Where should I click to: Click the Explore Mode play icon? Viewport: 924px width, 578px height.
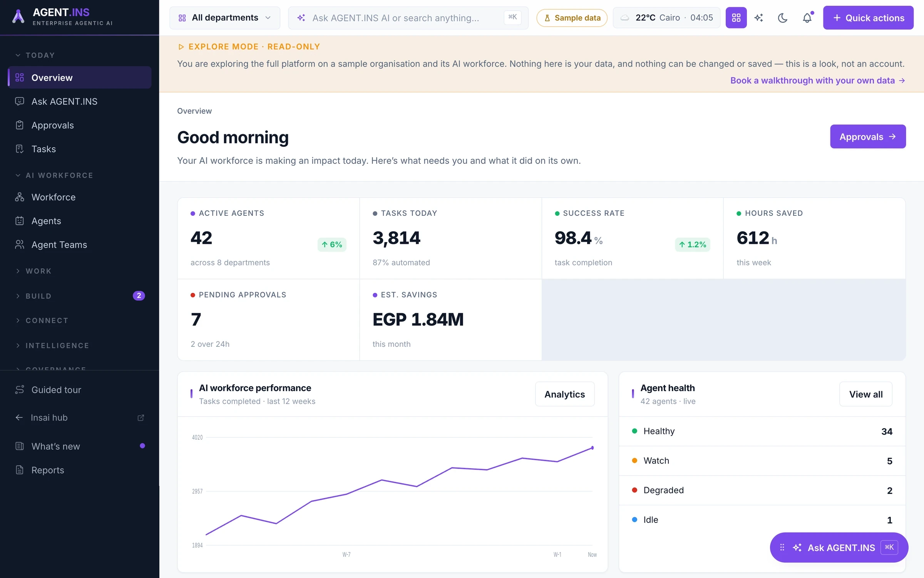click(x=181, y=47)
